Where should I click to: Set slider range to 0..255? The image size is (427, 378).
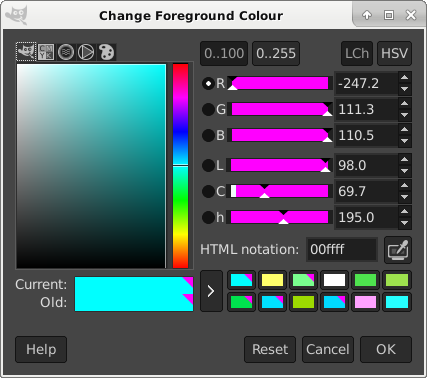(x=276, y=53)
